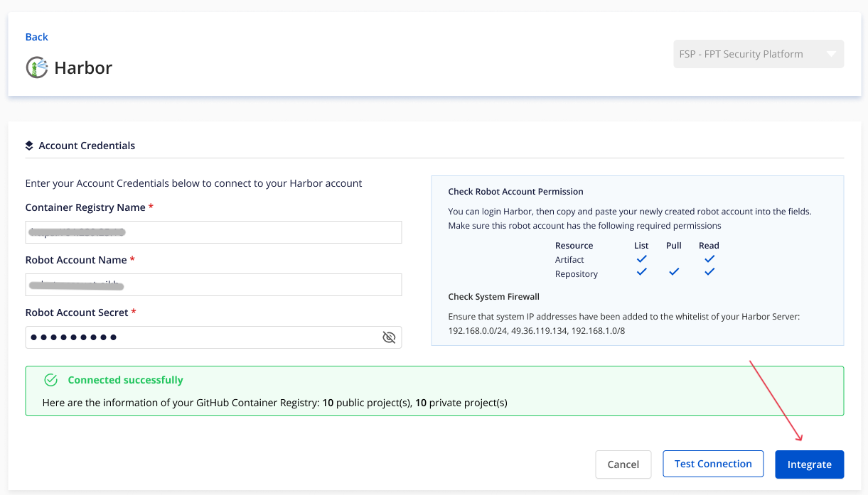Screen dimensions: 868x495
Task: Click the Repository List permission checkmark
Action: coord(641,272)
